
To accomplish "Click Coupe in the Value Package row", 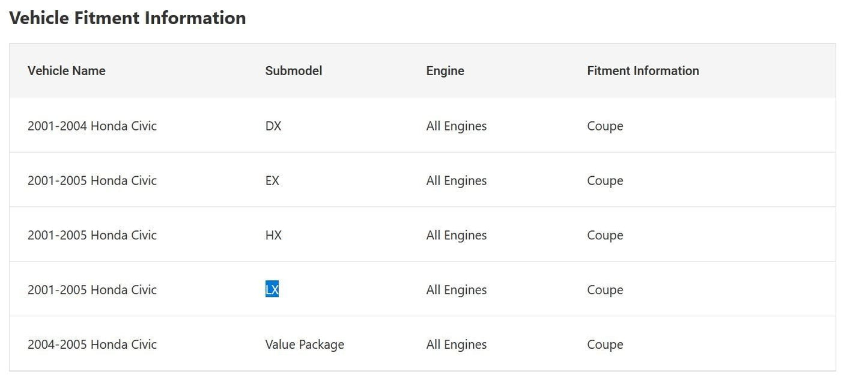I will [x=605, y=345].
